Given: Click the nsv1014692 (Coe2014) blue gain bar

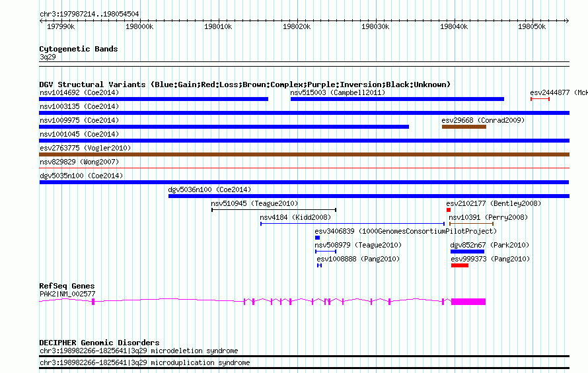Looking at the screenshot, I should (x=154, y=99).
